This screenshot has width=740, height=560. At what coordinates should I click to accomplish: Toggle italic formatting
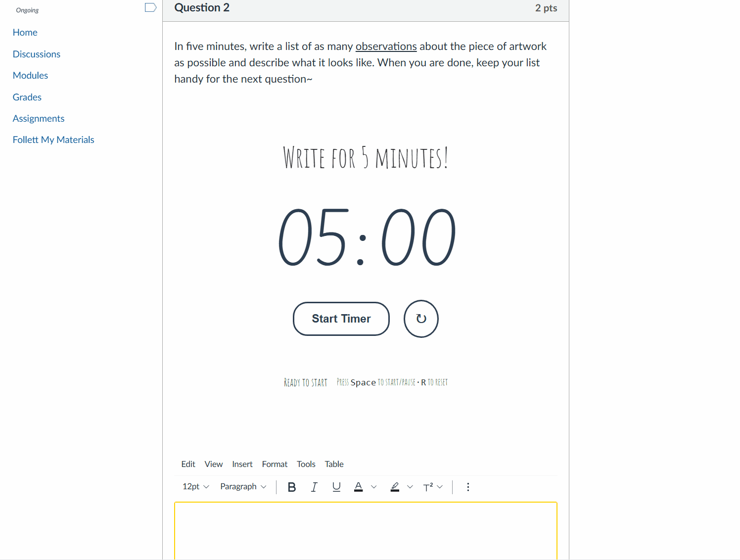click(x=314, y=487)
